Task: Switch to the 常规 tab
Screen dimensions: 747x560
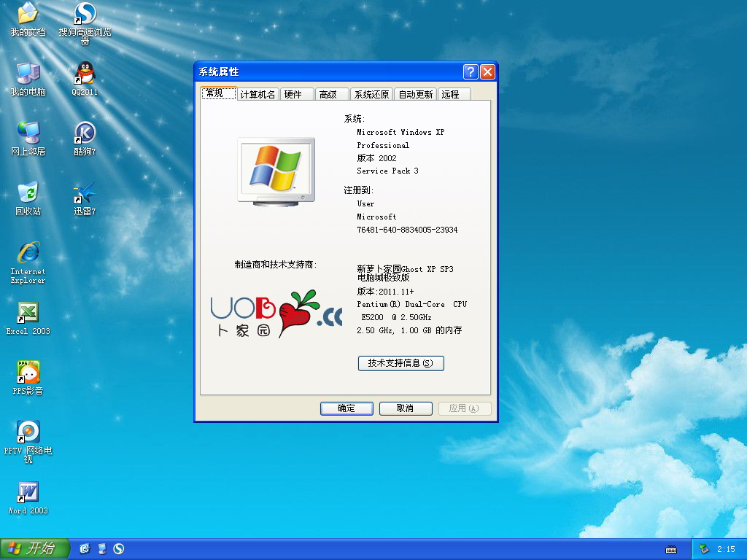Action: coord(219,93)
